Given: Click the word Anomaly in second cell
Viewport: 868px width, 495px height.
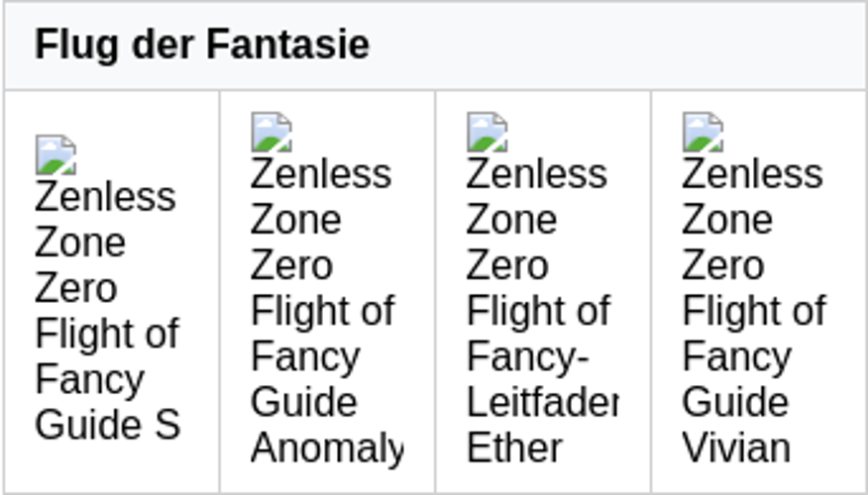Looking at the screenshot, I should tap(327, 448).
